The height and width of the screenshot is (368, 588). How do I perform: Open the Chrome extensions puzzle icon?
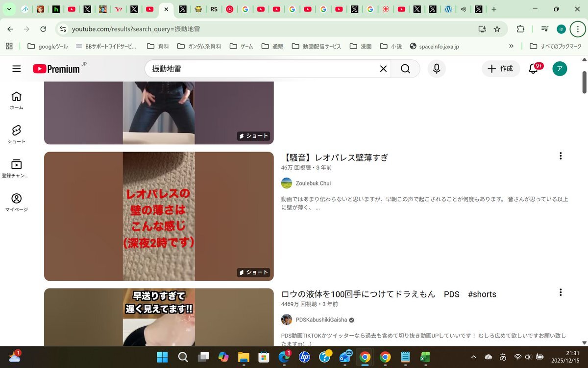point(520,29)
